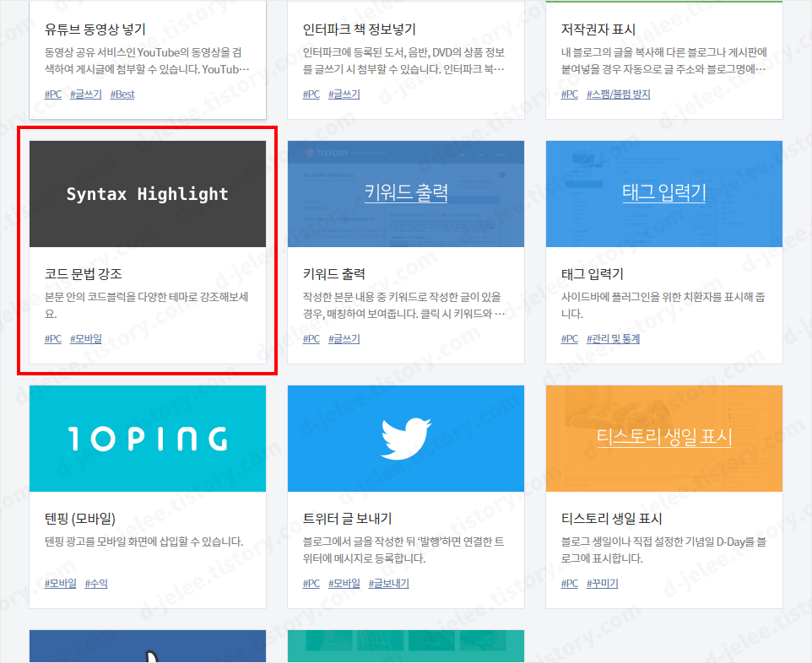Click the Twitter bird icon banner

[406, 437]
